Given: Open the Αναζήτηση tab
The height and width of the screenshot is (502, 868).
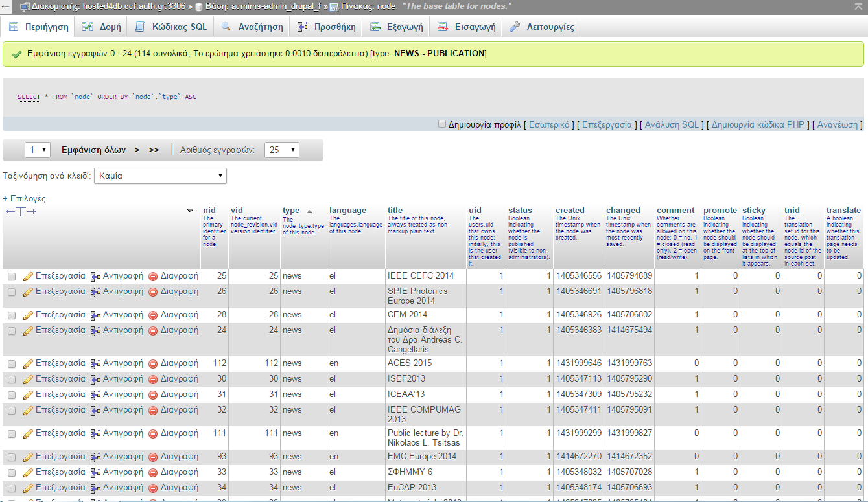Looking at the screenshot, I should point(252,27).
